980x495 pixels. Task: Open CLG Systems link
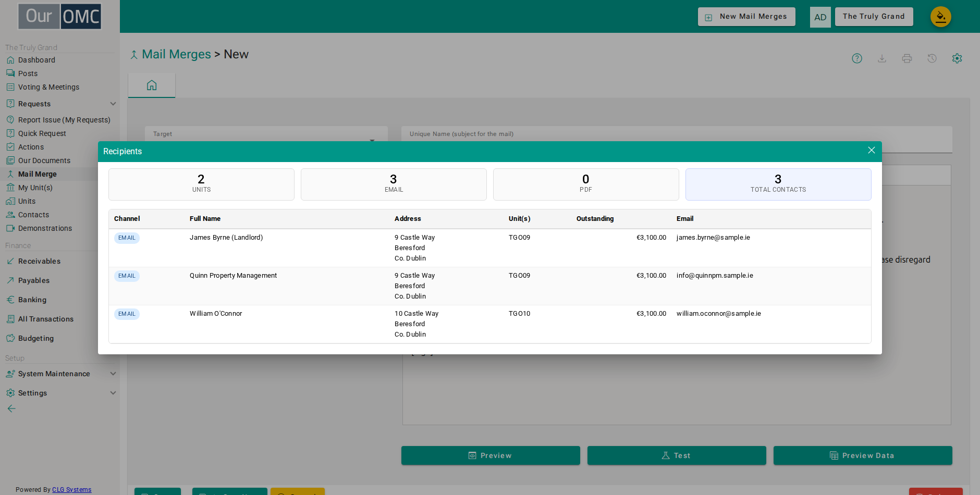point(71,490)
